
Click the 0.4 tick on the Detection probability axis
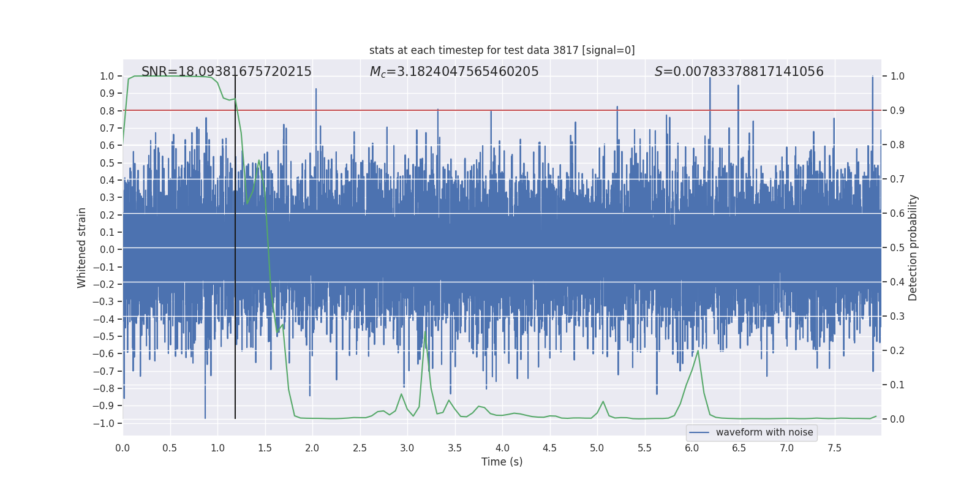tap(897, 282)
